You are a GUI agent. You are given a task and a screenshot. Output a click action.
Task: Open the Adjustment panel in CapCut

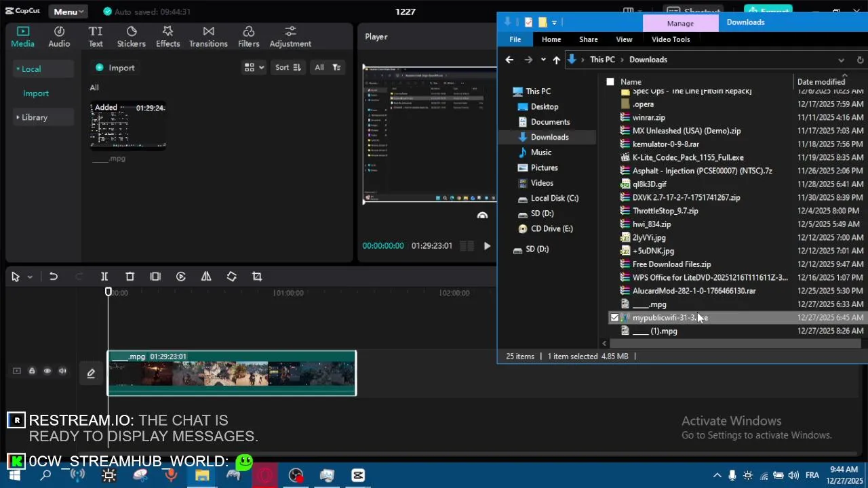point(290,37)
